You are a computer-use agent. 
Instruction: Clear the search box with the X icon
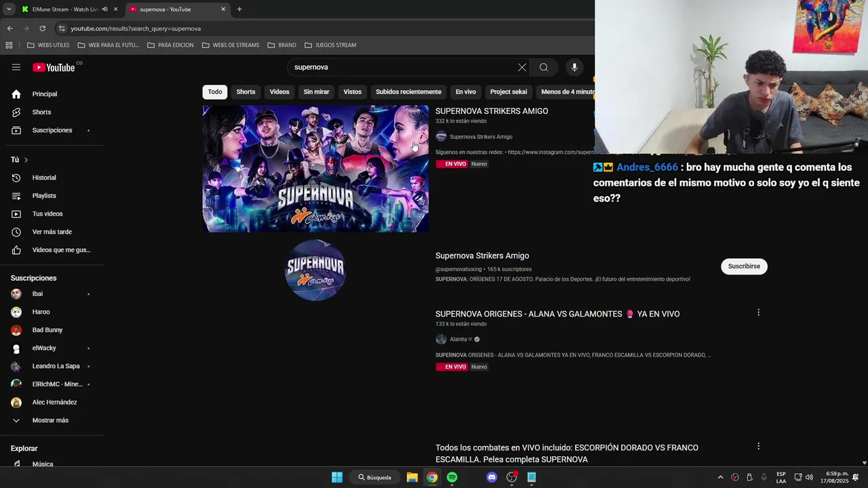(x=522, y=67)
